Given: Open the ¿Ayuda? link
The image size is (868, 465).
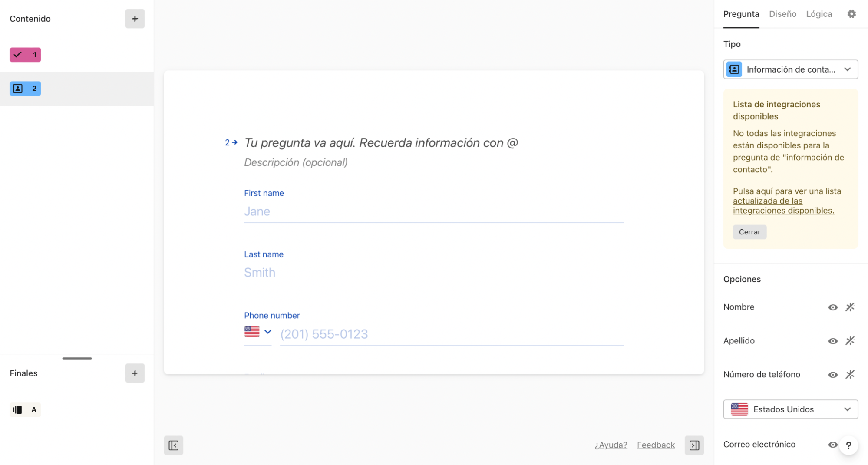Looking at the screenshot, I should tap(611, 445).
